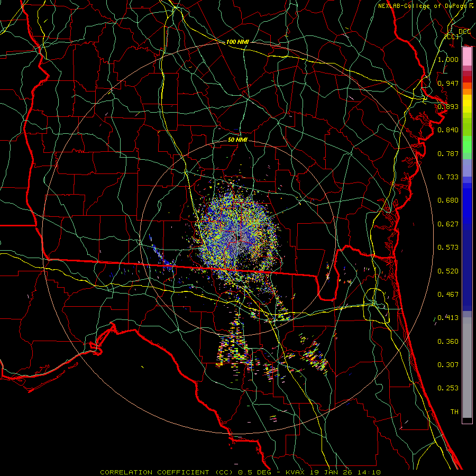This screenshot has height=476, width=476.
Task: Select the 0.733 scale value
Action: tap(448, 177)
